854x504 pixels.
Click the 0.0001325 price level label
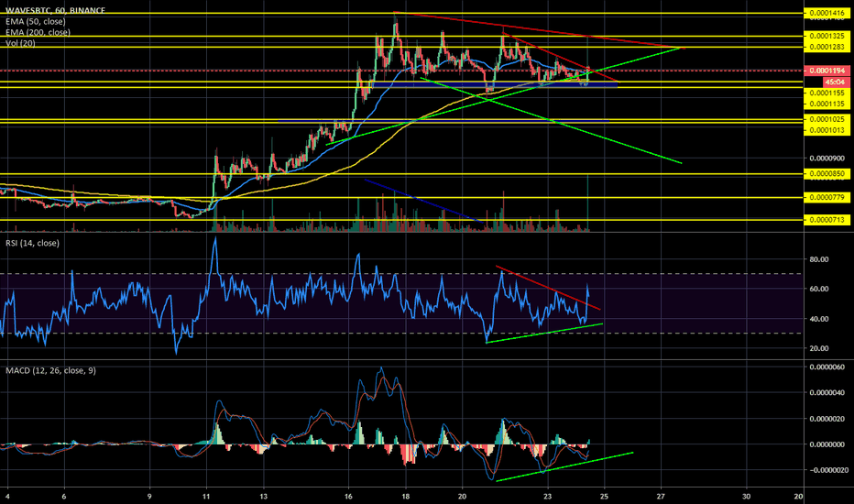click(x=827, y=36)
